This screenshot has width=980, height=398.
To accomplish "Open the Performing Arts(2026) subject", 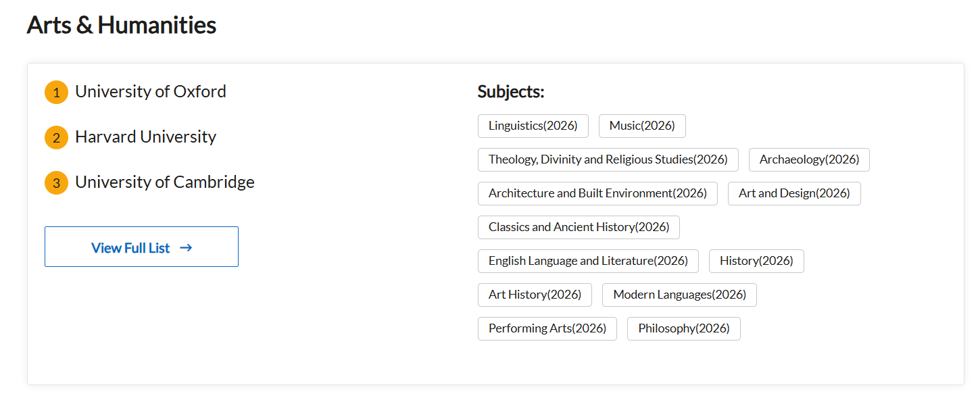I will coord(547,328).
